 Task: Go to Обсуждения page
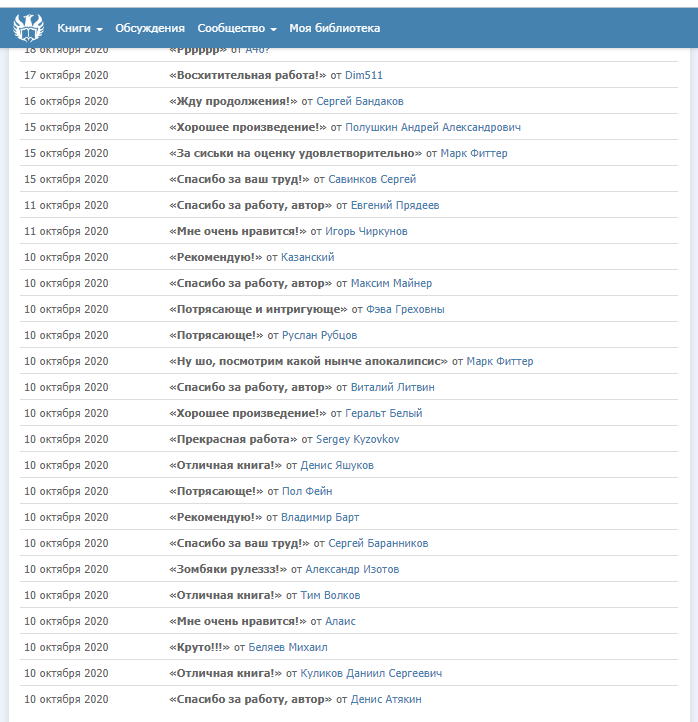(x=150, y=28)
